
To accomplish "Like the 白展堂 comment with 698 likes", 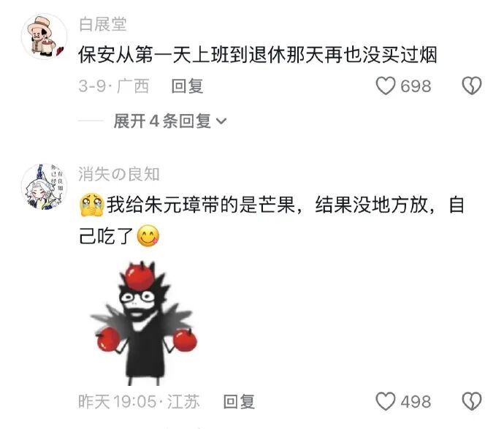I will [x=386, y=86].
